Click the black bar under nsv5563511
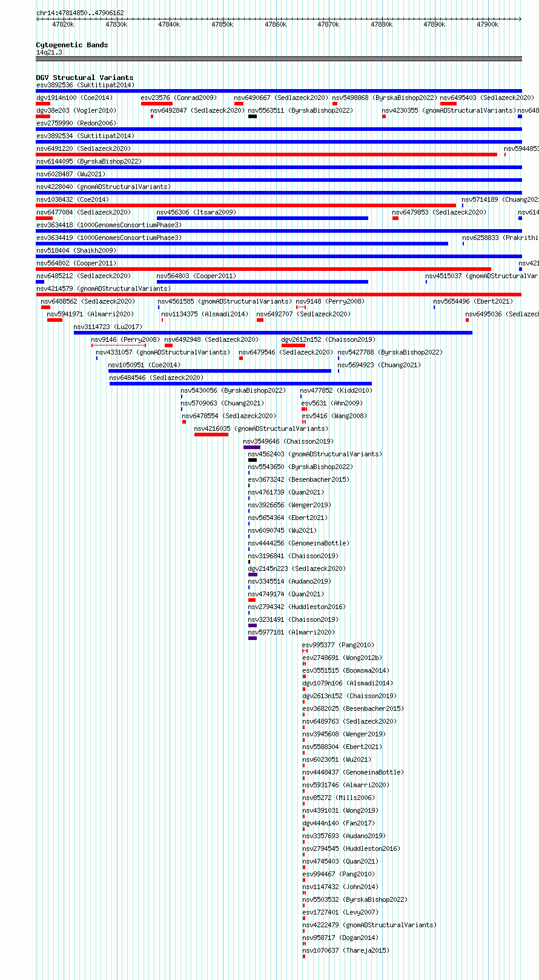The image size is (539, 980). (x=253, y=116)
